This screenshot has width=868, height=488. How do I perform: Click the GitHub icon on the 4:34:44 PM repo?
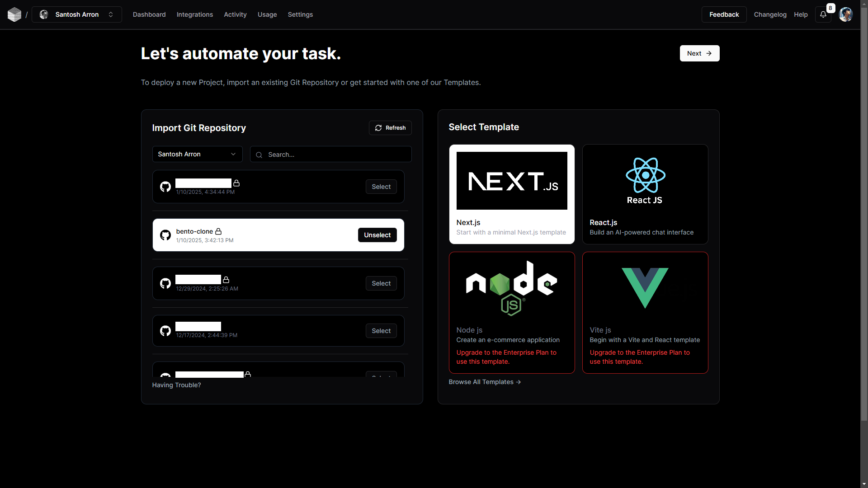click(165, 187)
